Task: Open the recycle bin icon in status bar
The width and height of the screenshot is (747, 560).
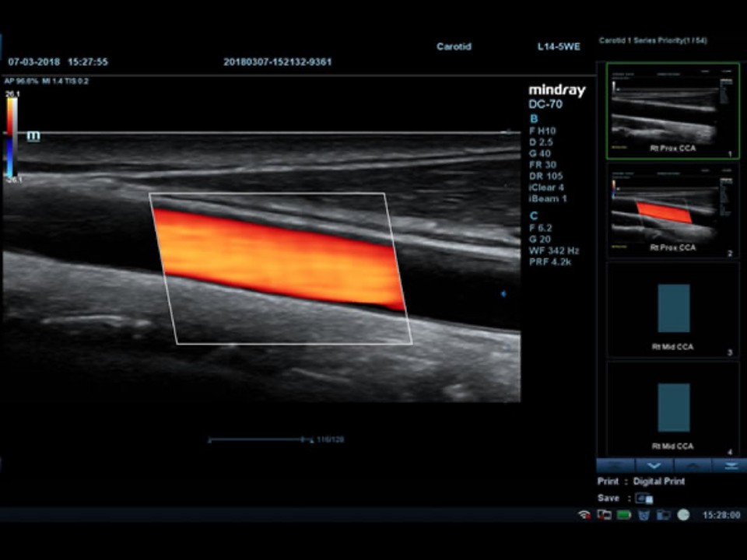Action: coord(644,515)
